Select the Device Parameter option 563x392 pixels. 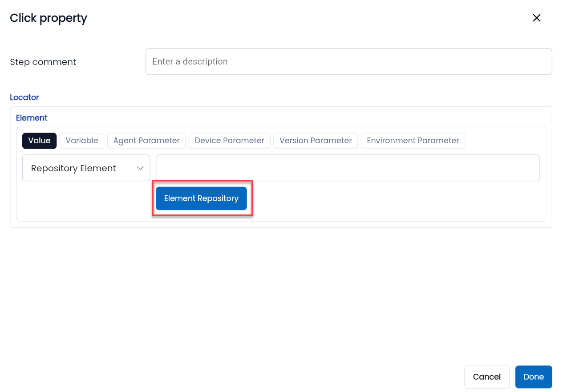(230, 141)
